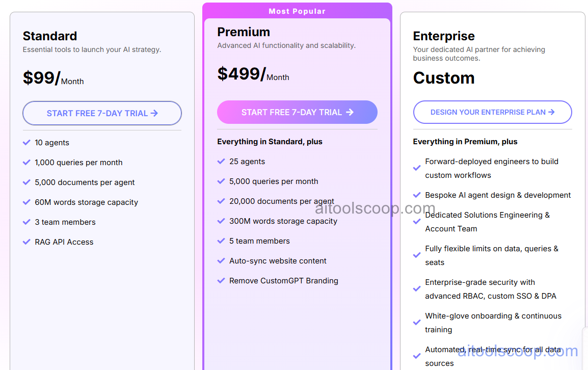
Task: Click the checkmark next to 3 team members
Action: coord(26,222)
